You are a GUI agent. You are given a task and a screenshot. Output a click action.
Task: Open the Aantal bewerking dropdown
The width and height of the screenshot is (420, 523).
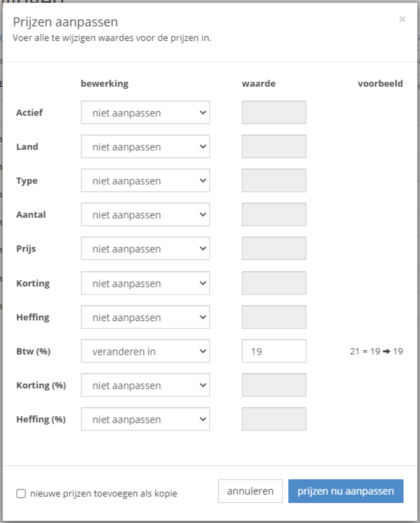[146, 214]
